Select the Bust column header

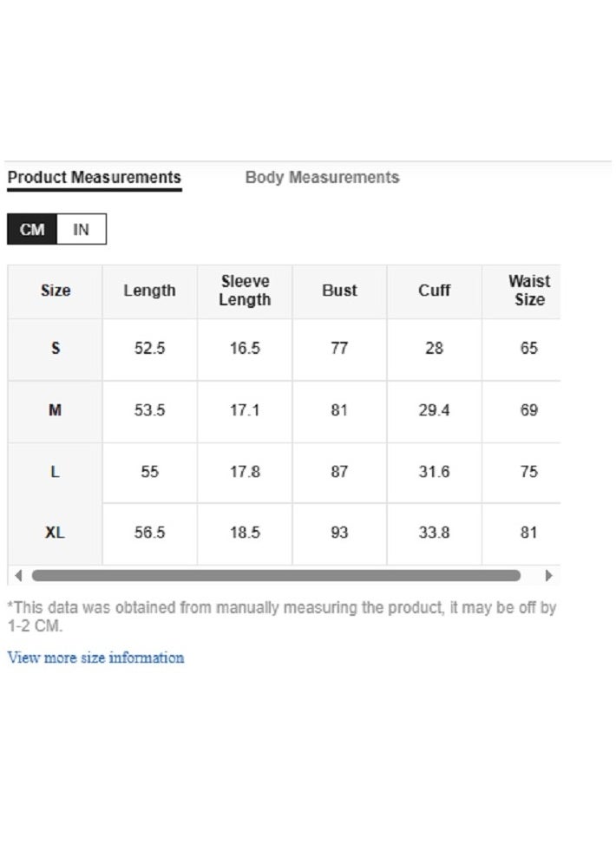pos(339,291)
